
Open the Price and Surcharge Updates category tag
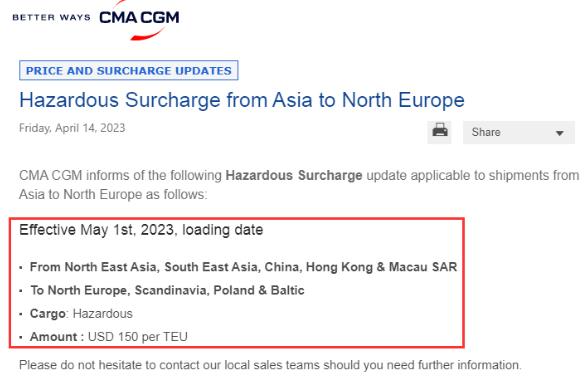tap(129, 70)
